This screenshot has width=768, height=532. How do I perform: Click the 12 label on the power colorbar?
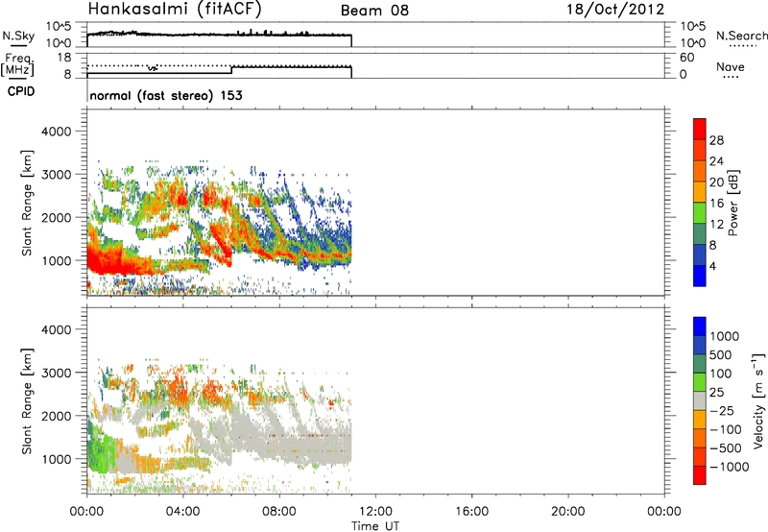click(x=716, y=225)
